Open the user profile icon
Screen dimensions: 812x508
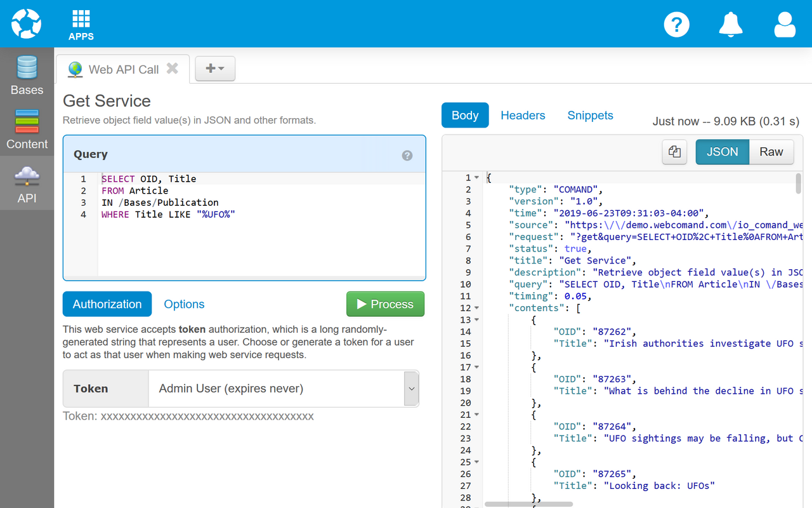pyautogui.click(x=785, y=25)
